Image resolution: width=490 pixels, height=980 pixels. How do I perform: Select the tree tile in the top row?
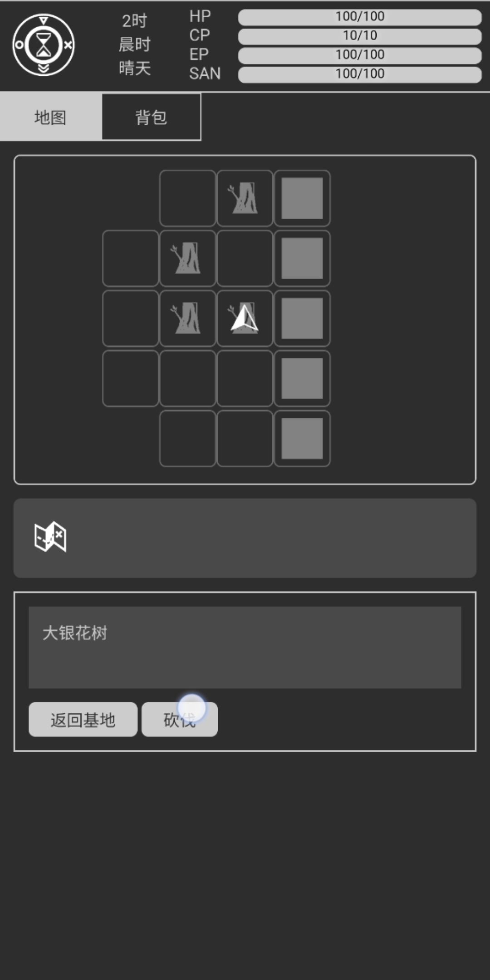point(245,198)
